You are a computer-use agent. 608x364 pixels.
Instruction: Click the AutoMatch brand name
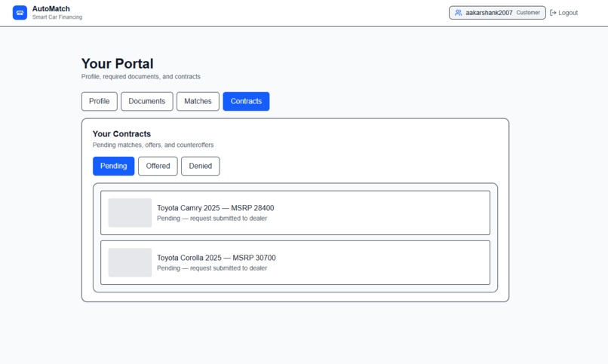pos(51,9)
